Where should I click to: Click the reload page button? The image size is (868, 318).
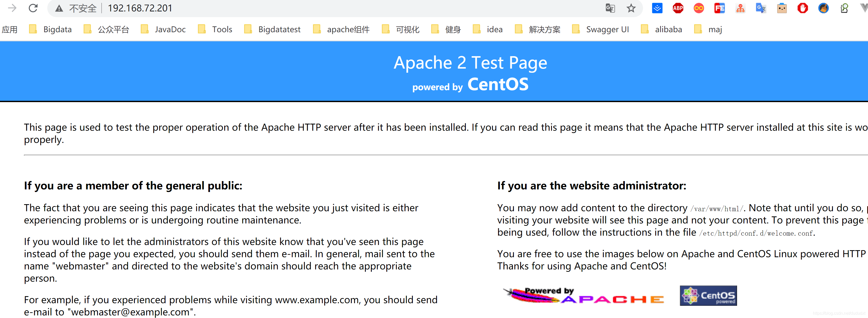point(33,8)
